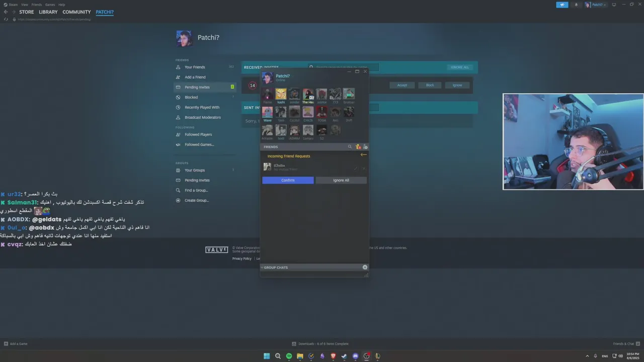
Task: Create a group chat with plus icon
Action: pos(365,267)
